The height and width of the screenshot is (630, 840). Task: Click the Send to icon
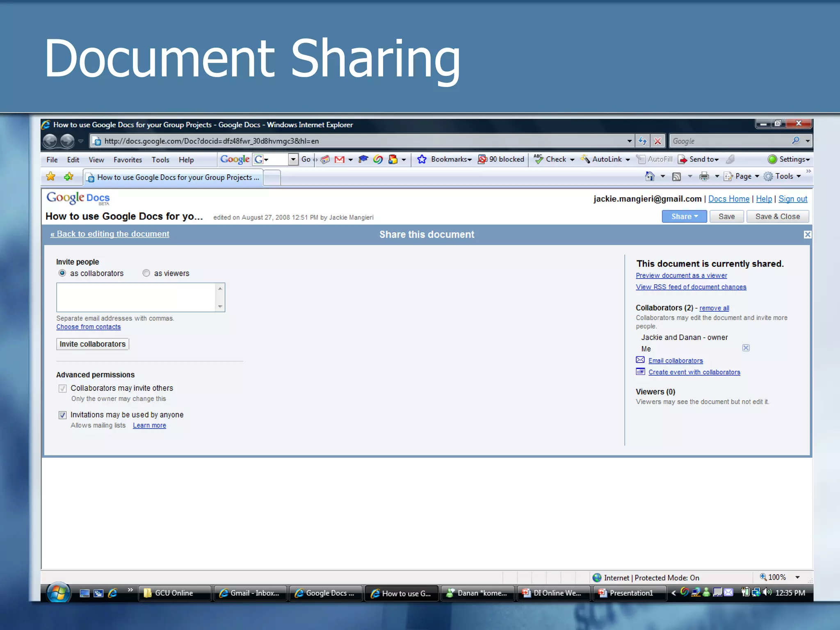click(682, 160)
